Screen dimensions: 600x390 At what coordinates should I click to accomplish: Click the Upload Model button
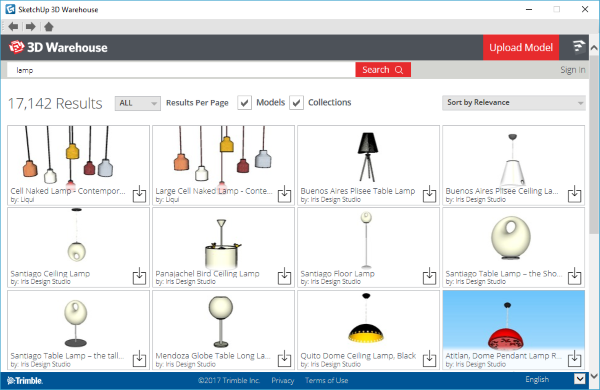[x=521, y=47]
